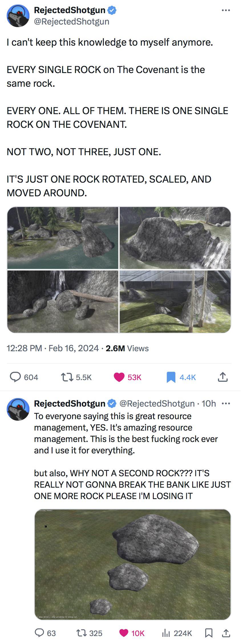Open reply icon on main tweet
The height and width of the screenshot is (644, 241).
15,377
